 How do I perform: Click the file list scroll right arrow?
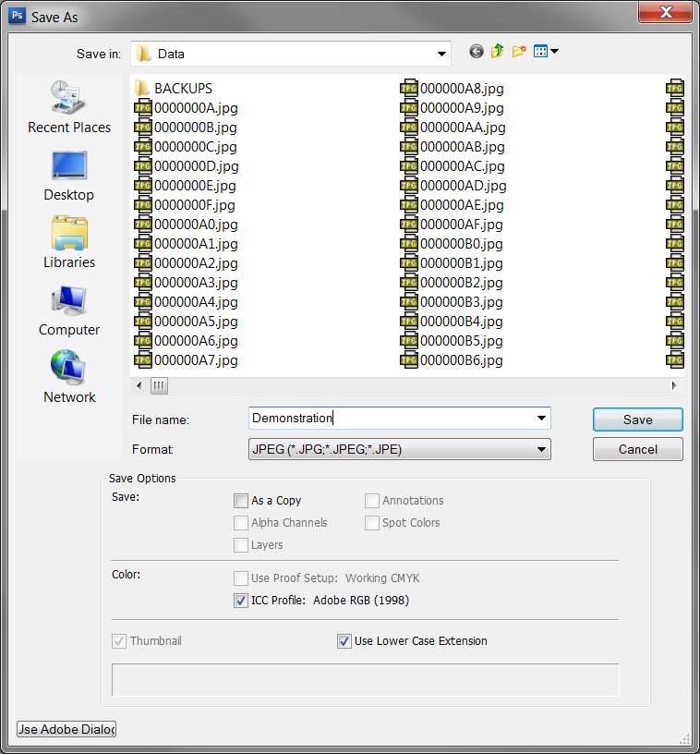click(x=674, y=385)
